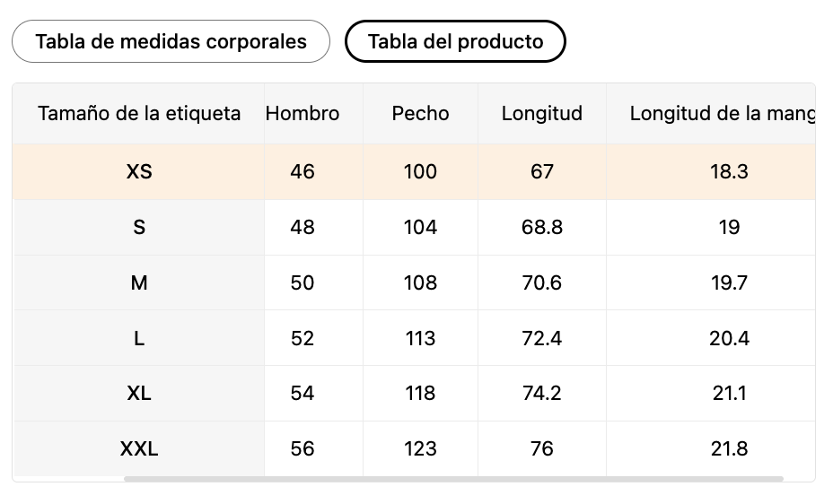
Task: Select the S size row label
Action: tap(139, 227)
